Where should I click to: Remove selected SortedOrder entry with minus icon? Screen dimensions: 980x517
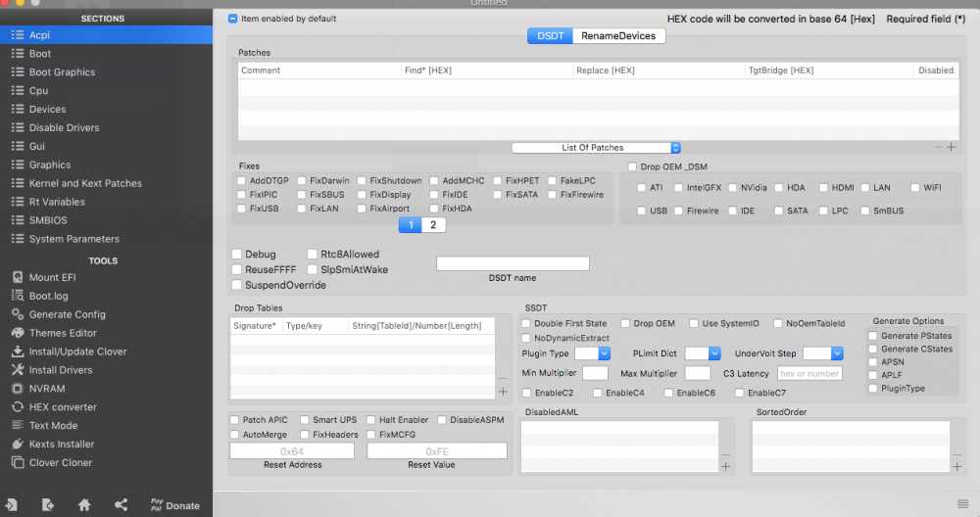[956, 454]
